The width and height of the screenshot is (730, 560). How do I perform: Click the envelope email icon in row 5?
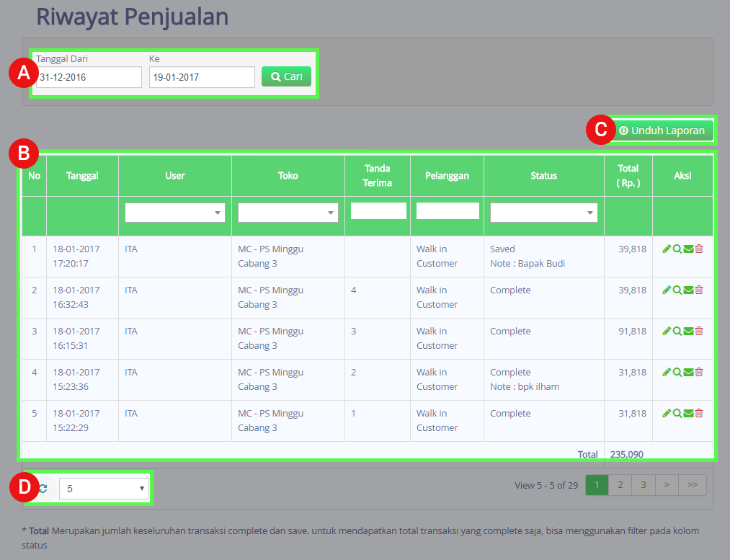688,413
